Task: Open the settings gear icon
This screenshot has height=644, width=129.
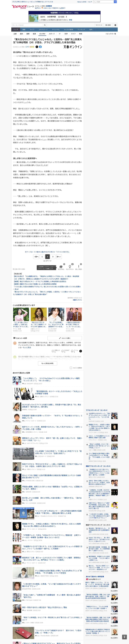Action: pos(115,25)
